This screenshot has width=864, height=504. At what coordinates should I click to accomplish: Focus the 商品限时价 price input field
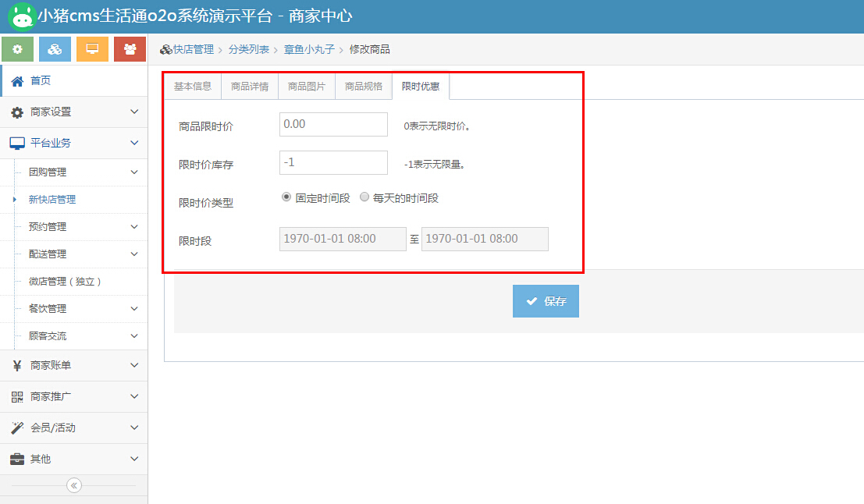[333, 125]
